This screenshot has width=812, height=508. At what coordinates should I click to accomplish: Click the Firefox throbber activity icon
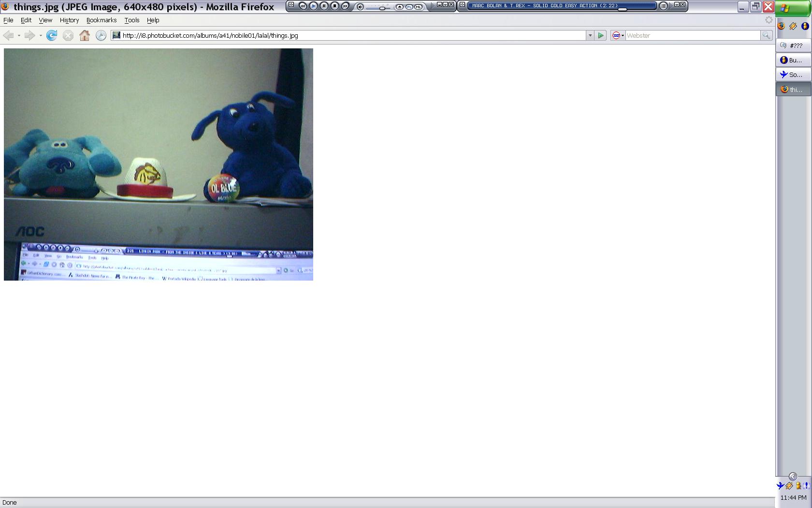(x=769, y=20)
